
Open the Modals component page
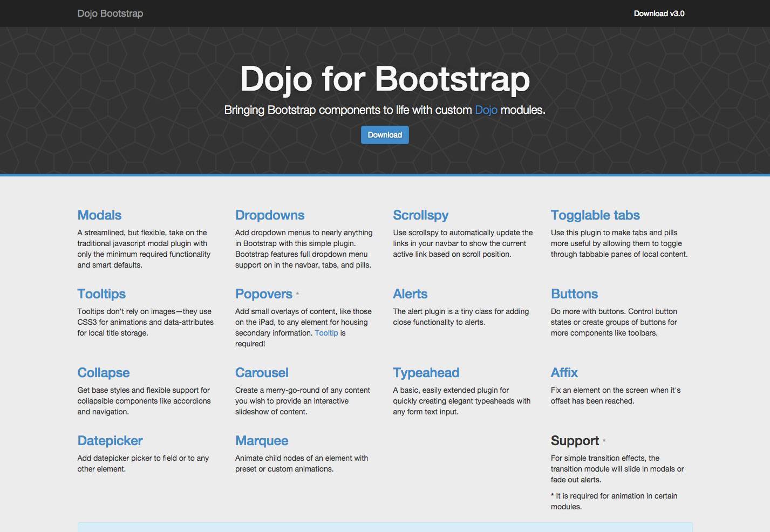pyautogui.click(x=99, y=215)
